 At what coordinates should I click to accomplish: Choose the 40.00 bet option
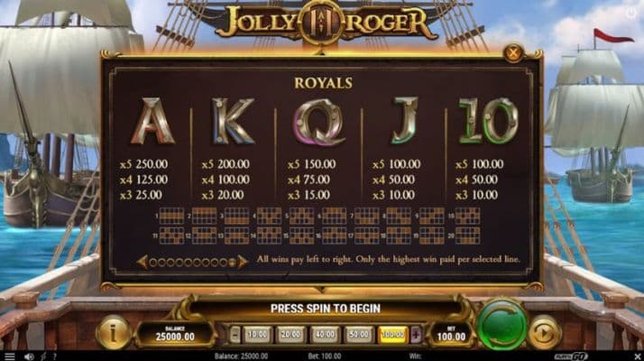325,335
